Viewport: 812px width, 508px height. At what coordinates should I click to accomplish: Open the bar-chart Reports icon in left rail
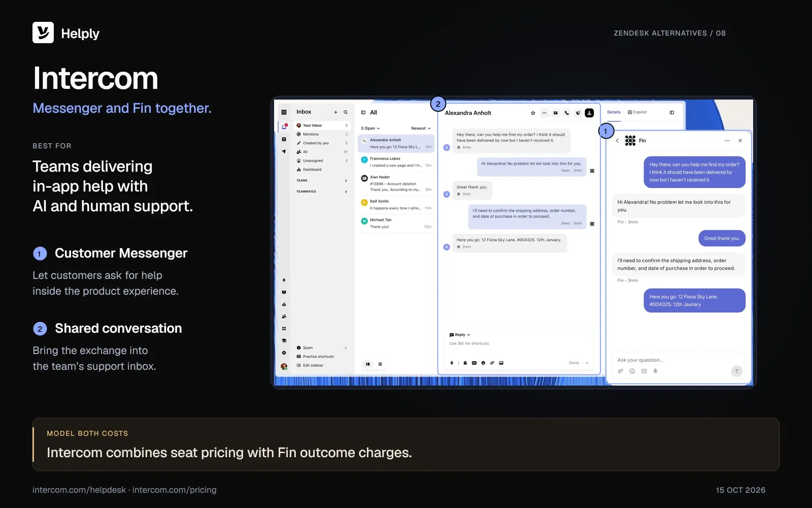(284, 304)
